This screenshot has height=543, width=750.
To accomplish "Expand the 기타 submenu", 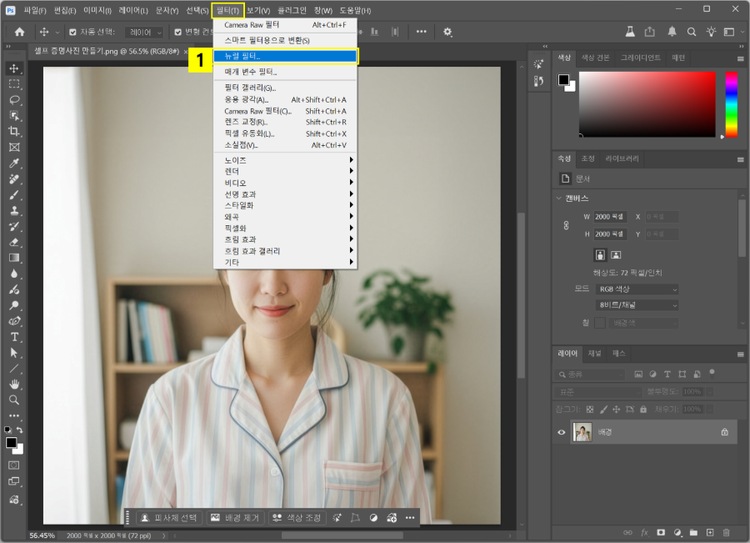I will tap(285, 262).
